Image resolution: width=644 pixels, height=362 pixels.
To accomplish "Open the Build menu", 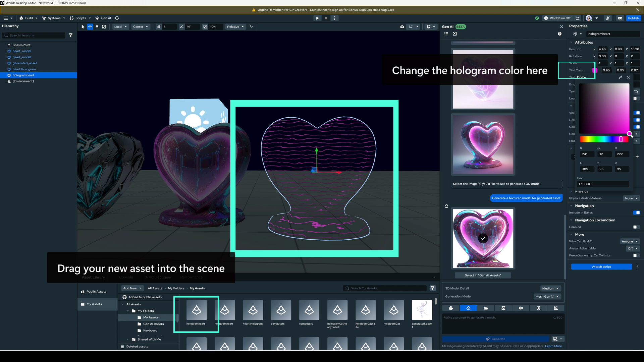I will [28, 18].
